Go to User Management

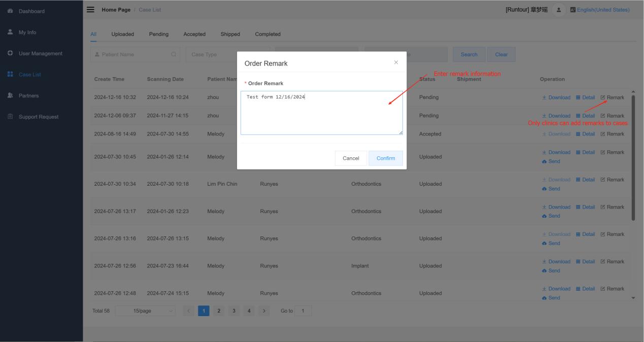[x=41, y=53]
